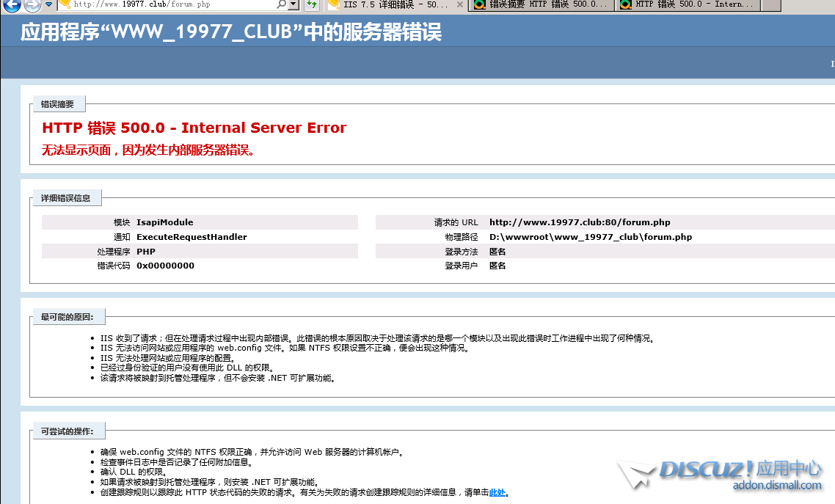Screen dimensions: 835x504
Task: Click the 登录方法 field label
Action: (462, 252)
